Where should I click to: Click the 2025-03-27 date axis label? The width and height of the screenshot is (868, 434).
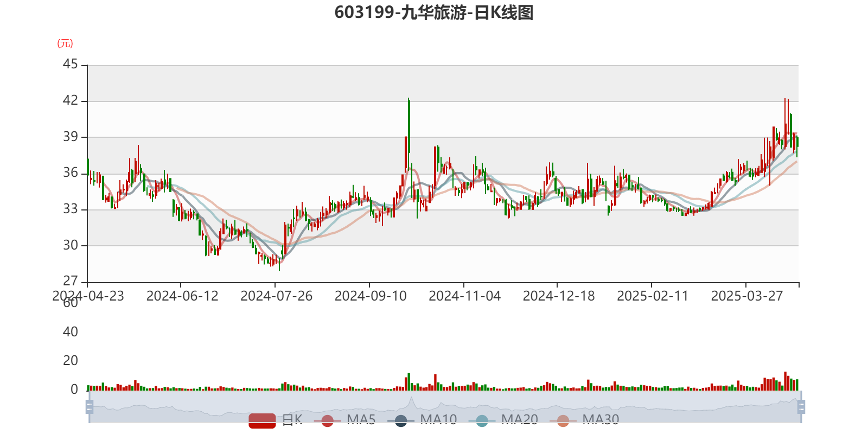click(x=746, y=296)
